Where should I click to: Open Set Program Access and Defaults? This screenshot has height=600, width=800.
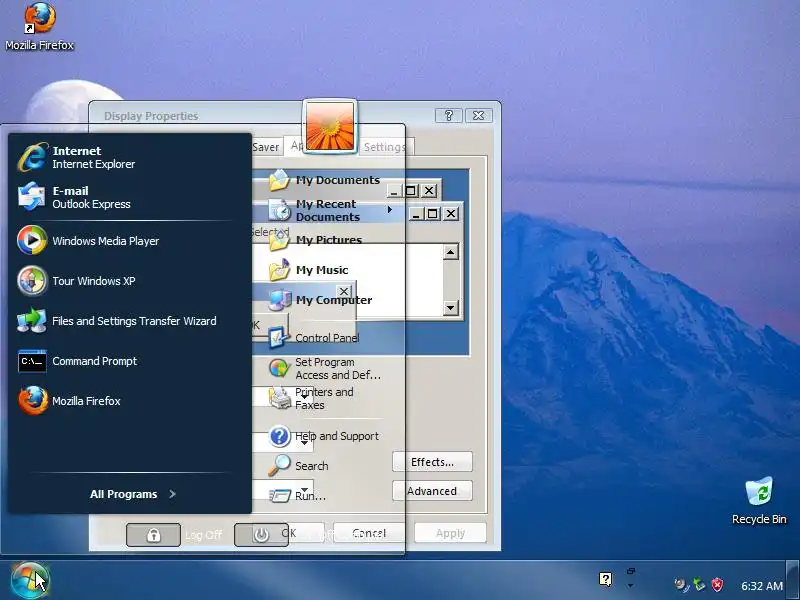click(x=324, y=368)
